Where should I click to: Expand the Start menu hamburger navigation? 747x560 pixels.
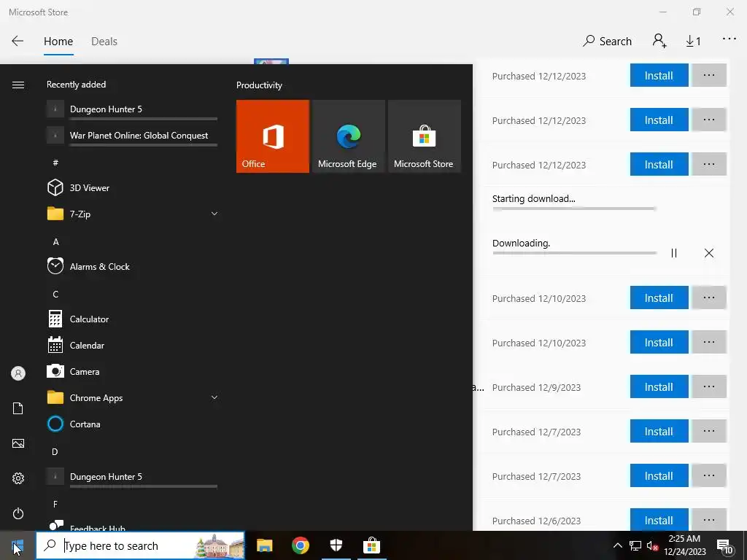pyautogui.click(x=18, y=85)
